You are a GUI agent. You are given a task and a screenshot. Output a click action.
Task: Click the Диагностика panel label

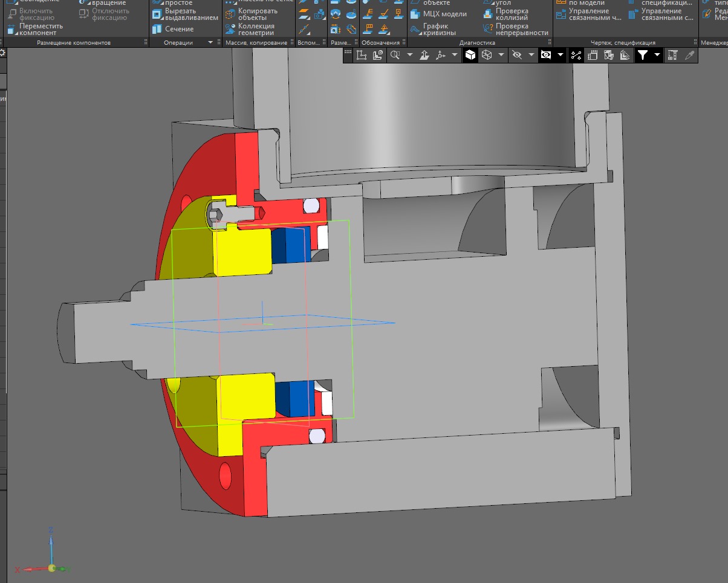pos(477,43)
